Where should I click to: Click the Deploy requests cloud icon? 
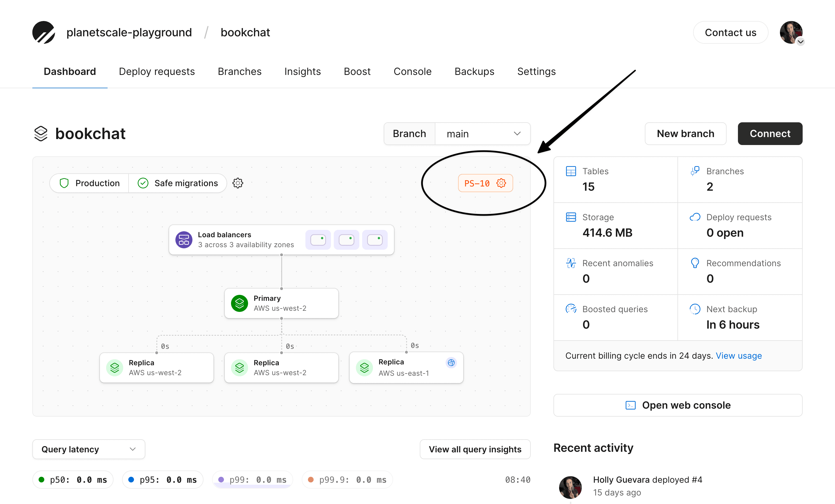point(695,217)
